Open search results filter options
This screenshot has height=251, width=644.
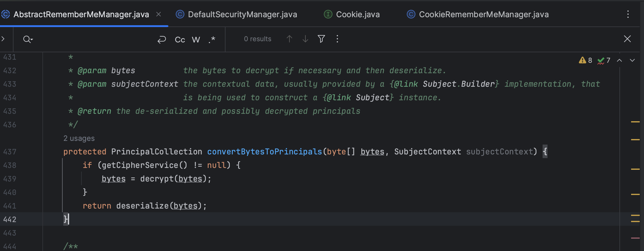[321, 39]
